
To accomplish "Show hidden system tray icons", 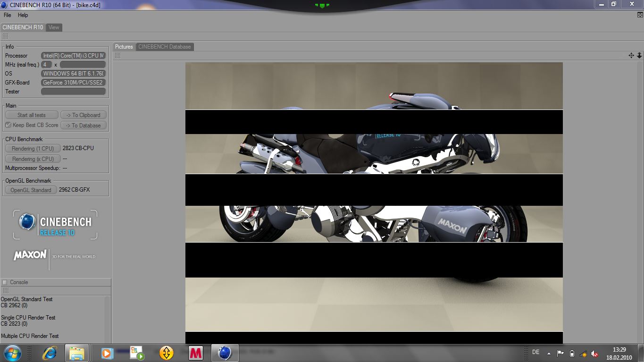I will point(549,353).
